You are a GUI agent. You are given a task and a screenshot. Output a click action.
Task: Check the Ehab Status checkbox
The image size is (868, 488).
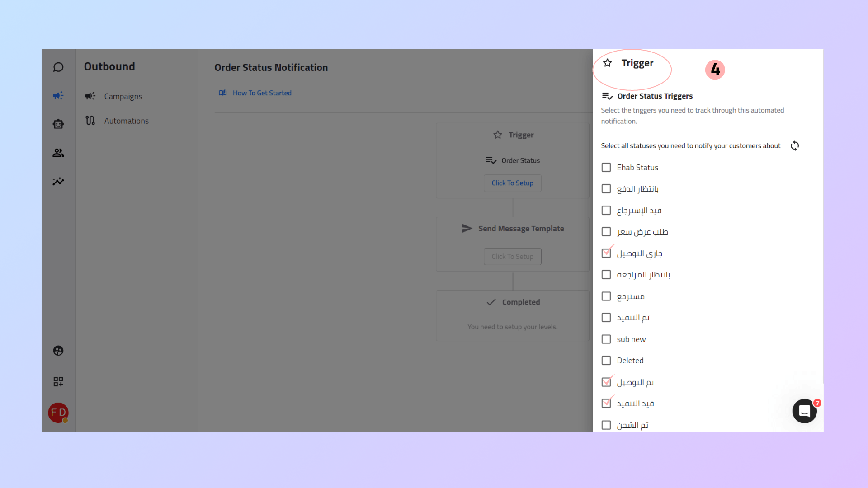tap(606, 168)
